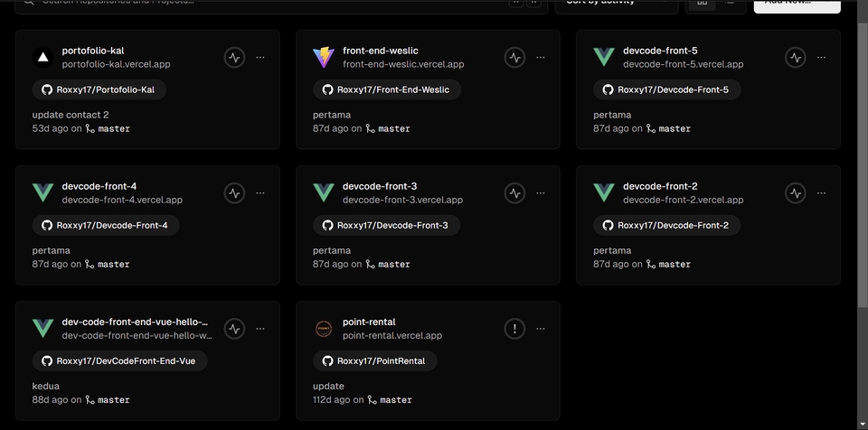
Task: Open the front-end-weslic activity pulse icon
Action: coord(514,57)
